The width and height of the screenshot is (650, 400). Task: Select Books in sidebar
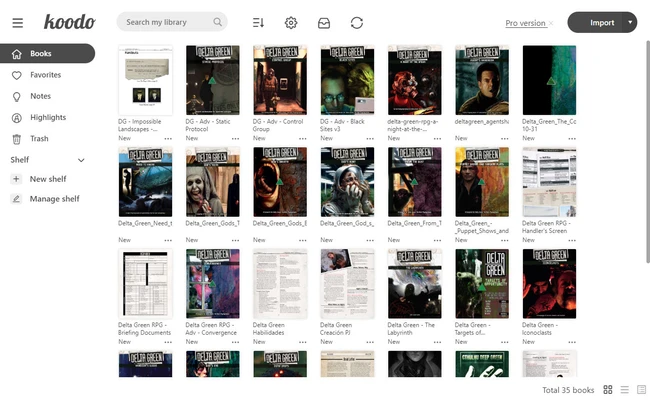tap(47, 53)
